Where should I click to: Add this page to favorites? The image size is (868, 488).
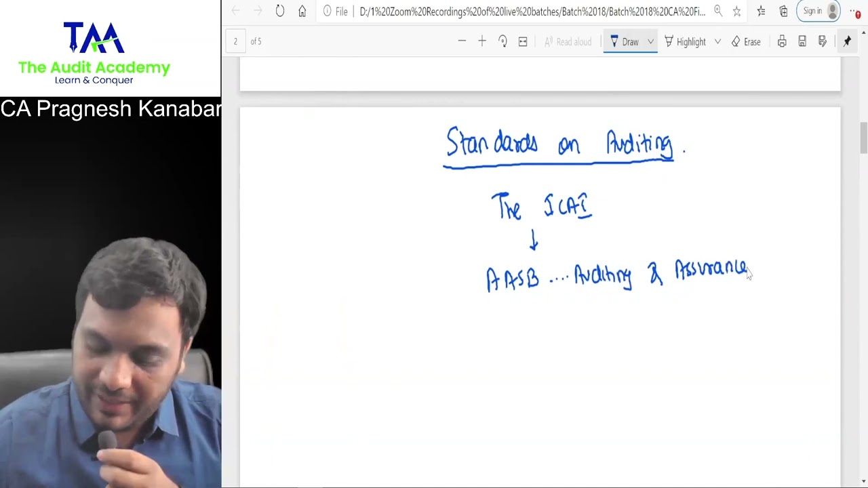tap(736, 11)
